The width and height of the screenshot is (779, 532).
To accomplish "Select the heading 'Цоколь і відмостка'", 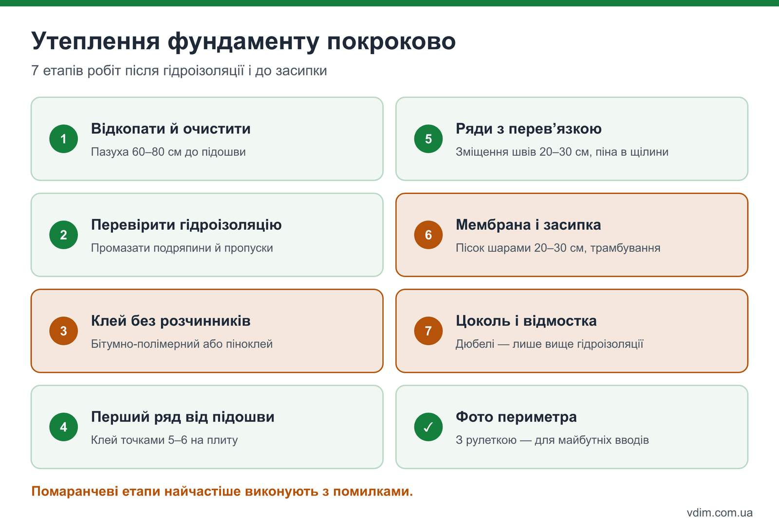I will [x=526, y=321].
